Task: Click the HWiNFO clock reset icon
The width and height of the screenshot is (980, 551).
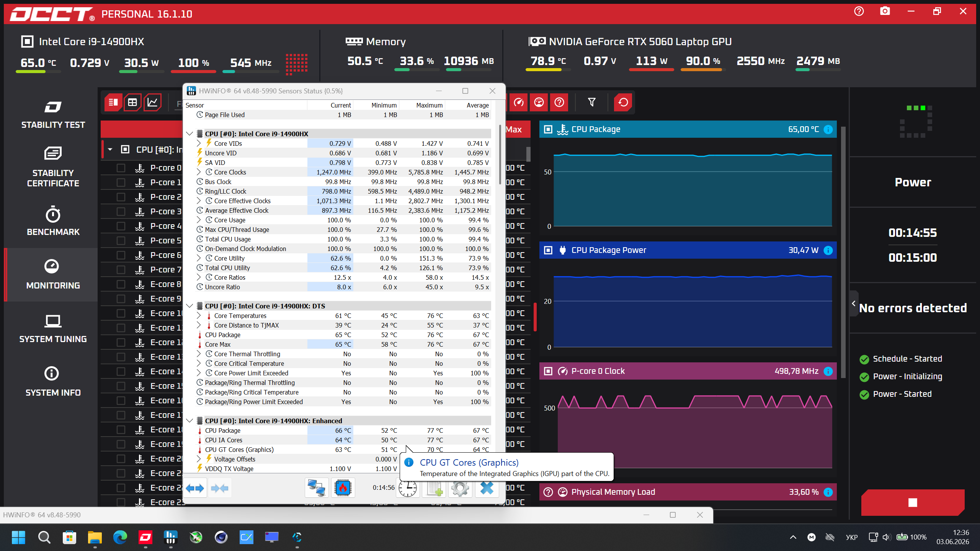Action: [x=408, y=488]
